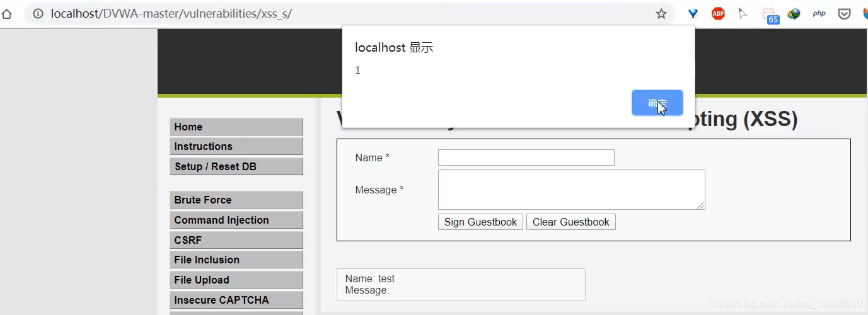Click the Sign Guestbook button
The width and height of the screenshot is (868, 315).
(x=480, y=222)
